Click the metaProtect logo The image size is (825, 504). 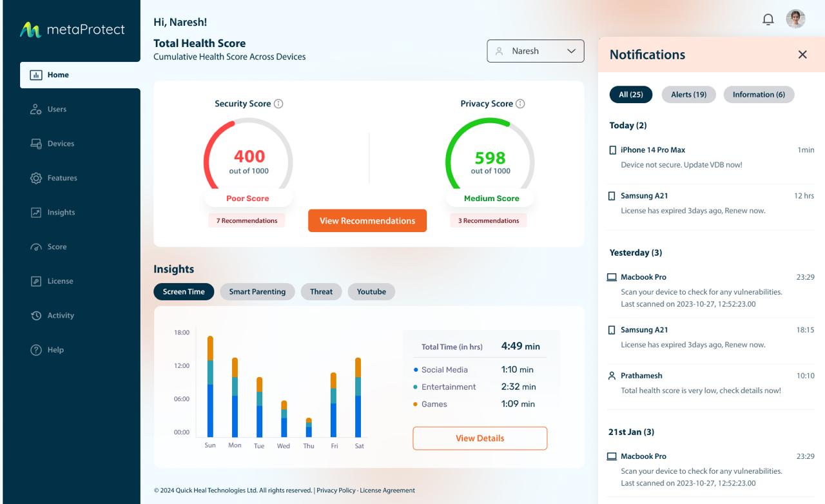pyautogui.click(x=72, y=30)
